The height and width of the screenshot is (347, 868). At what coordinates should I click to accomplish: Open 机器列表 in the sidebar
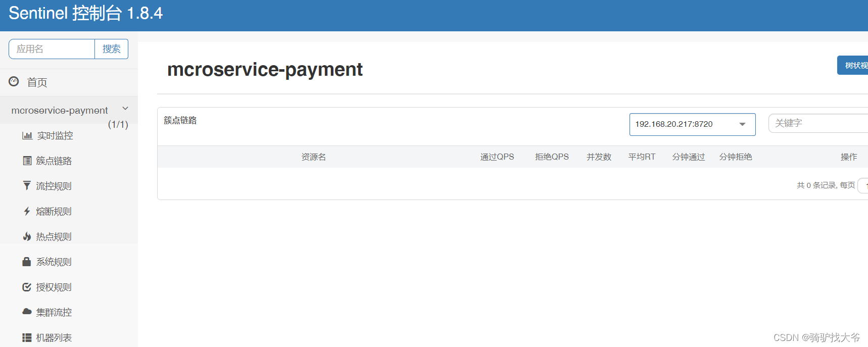54,337
